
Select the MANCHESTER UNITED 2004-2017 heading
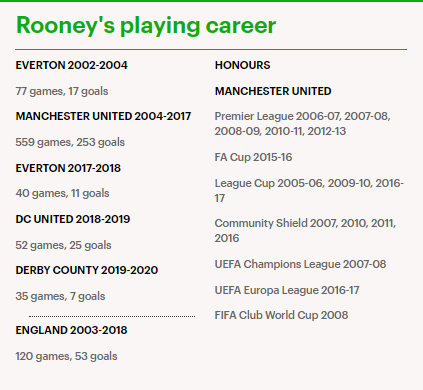click(103, 116)
